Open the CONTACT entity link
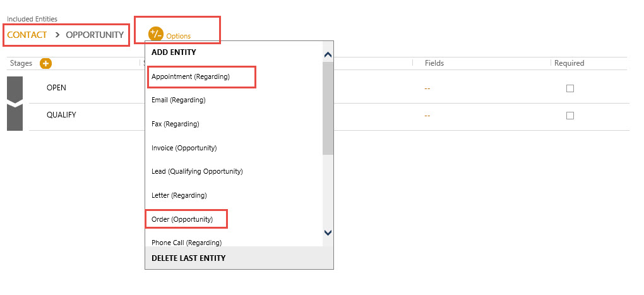 click(27, 35)
